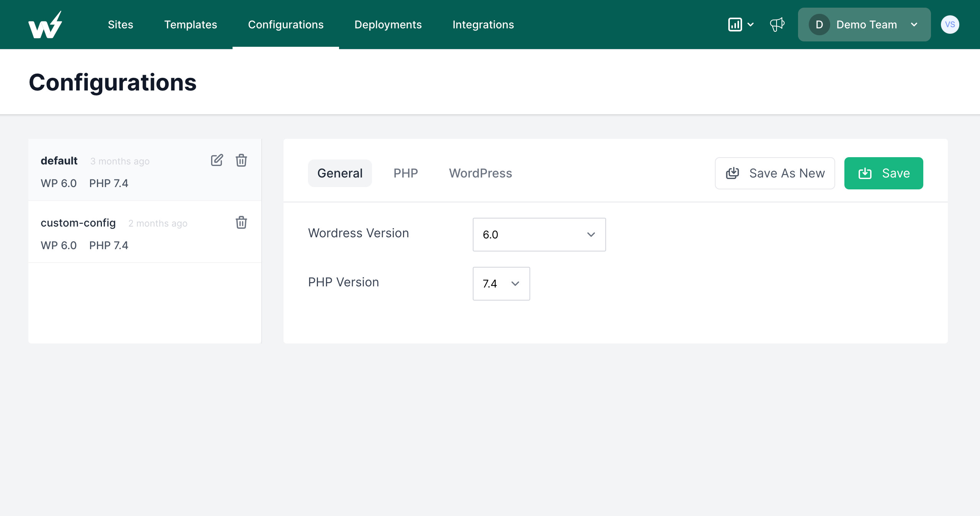Click the W lightning logo
The height and width of the screenshot is (516, 980).
(x=45, y=25)
